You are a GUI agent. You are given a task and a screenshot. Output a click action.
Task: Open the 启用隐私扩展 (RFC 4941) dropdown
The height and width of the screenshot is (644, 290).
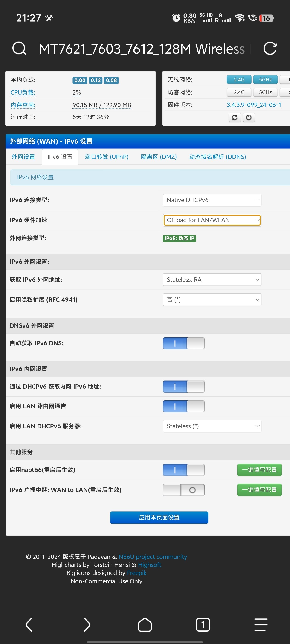(x=212, y=299)
